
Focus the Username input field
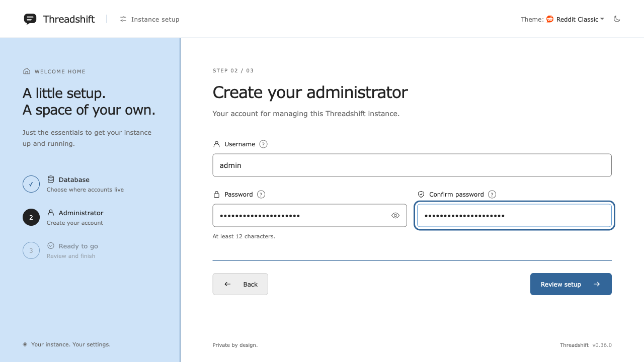[x=412, y=165]
